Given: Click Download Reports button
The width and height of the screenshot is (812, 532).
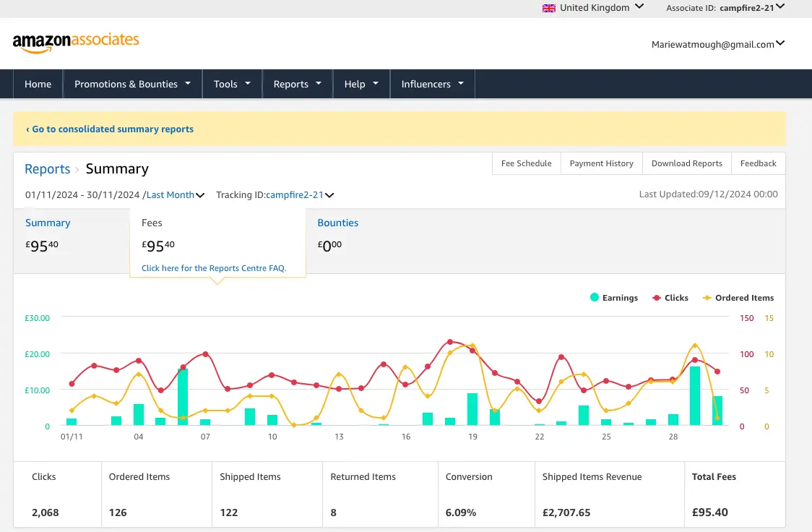Looking at the screenshot, I should 687,163.
